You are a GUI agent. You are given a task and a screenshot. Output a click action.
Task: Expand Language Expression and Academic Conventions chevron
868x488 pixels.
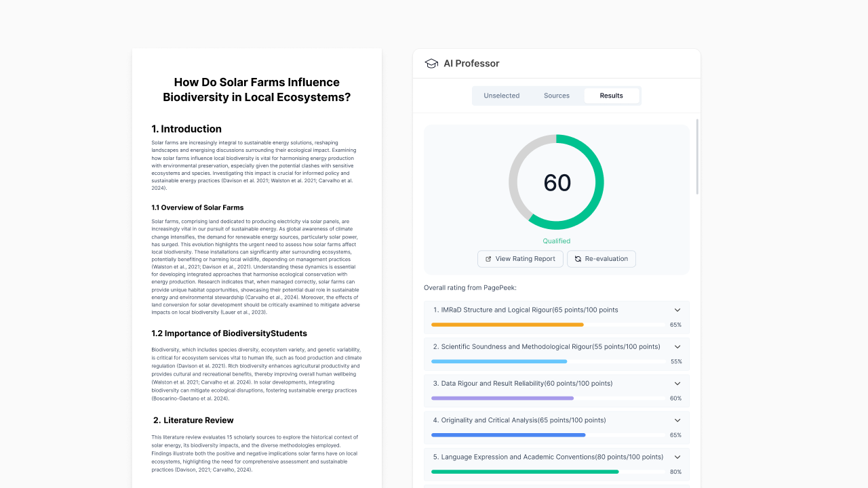(677, 457)
